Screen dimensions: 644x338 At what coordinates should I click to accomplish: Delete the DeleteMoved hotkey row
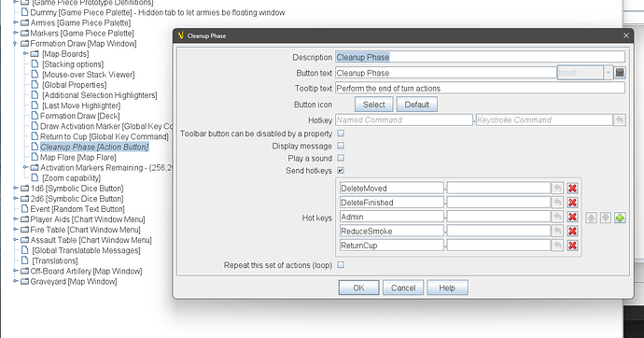(572, 188)
